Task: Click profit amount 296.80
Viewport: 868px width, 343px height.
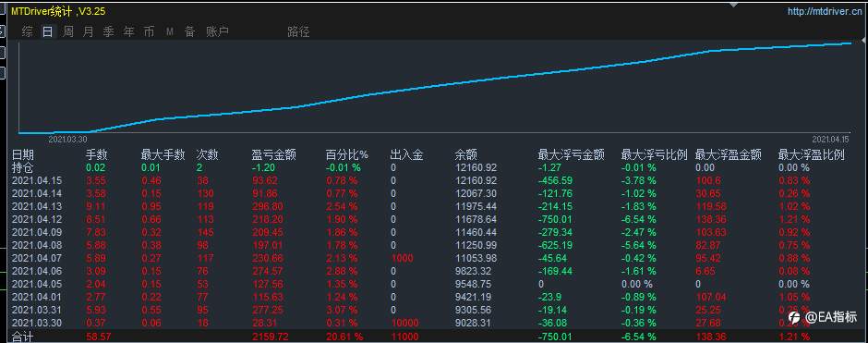Action: coord(267,206)
